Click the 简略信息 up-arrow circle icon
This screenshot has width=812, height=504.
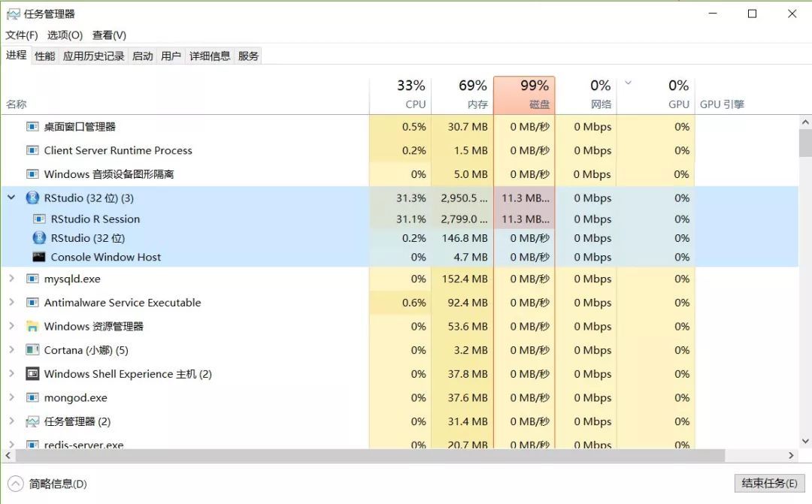click(16, 484)
